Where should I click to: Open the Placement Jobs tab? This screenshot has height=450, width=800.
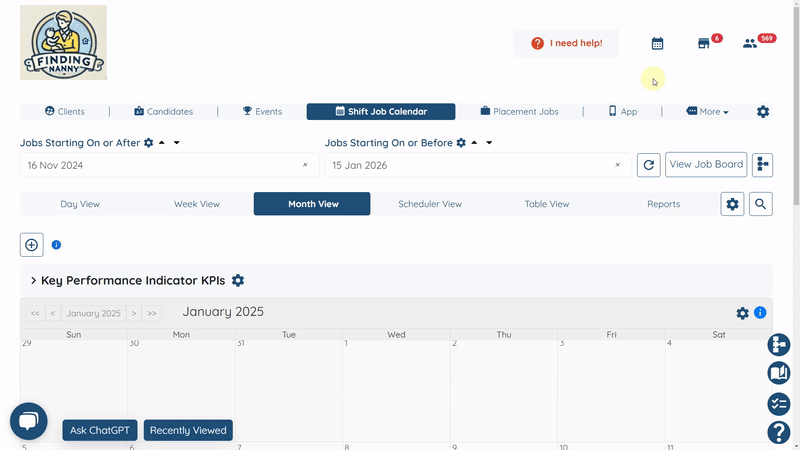pyautogui.click(x=519, y=111)
